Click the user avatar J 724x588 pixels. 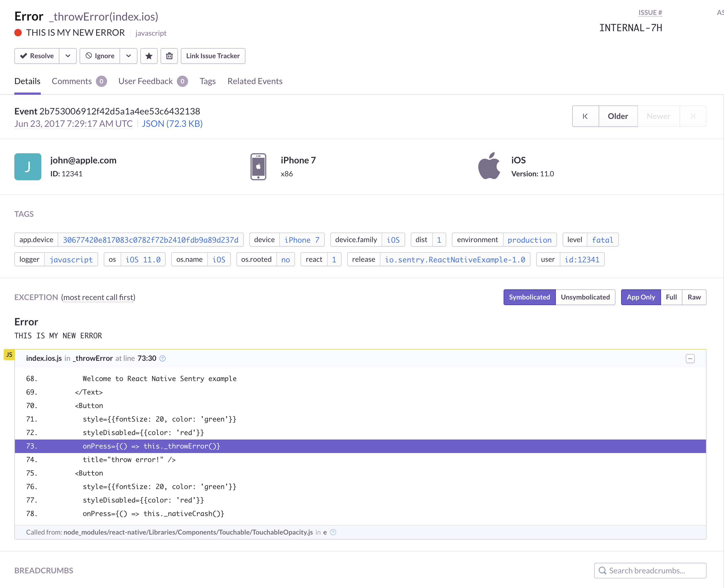click(28, 167)
